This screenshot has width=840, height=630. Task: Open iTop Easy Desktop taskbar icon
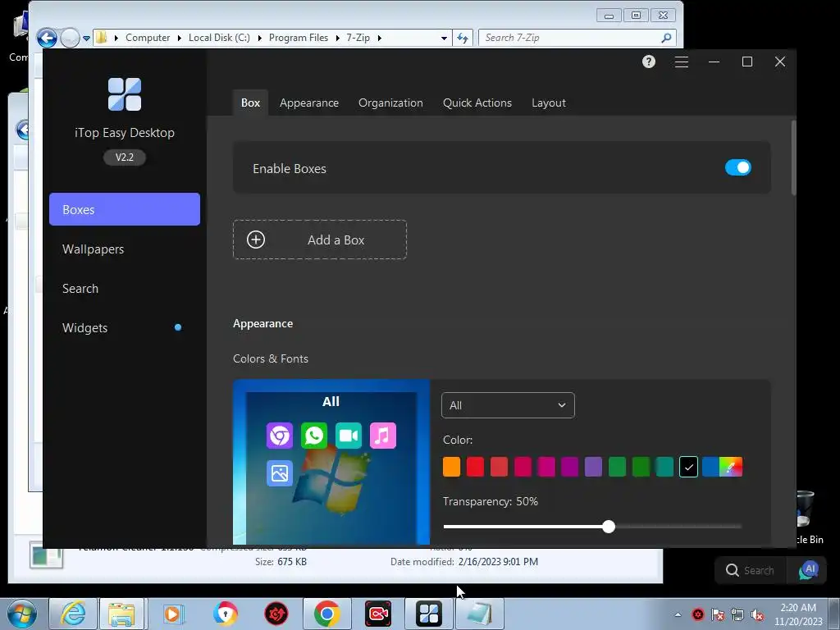428,614
